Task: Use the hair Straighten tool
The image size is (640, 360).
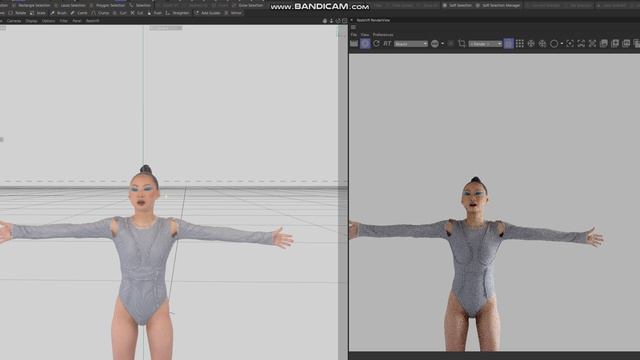Action: tap(178, 13)
